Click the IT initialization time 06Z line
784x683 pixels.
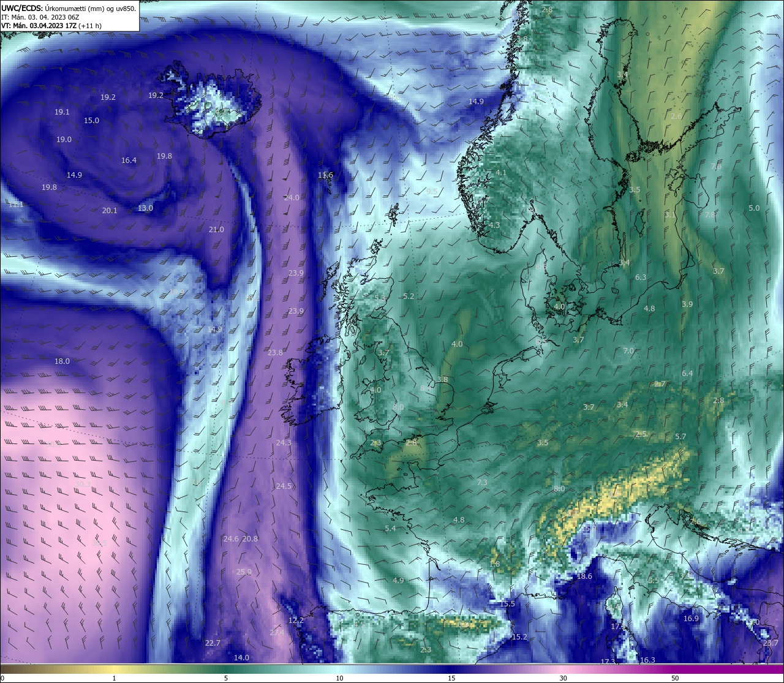(x=39, y=17)
